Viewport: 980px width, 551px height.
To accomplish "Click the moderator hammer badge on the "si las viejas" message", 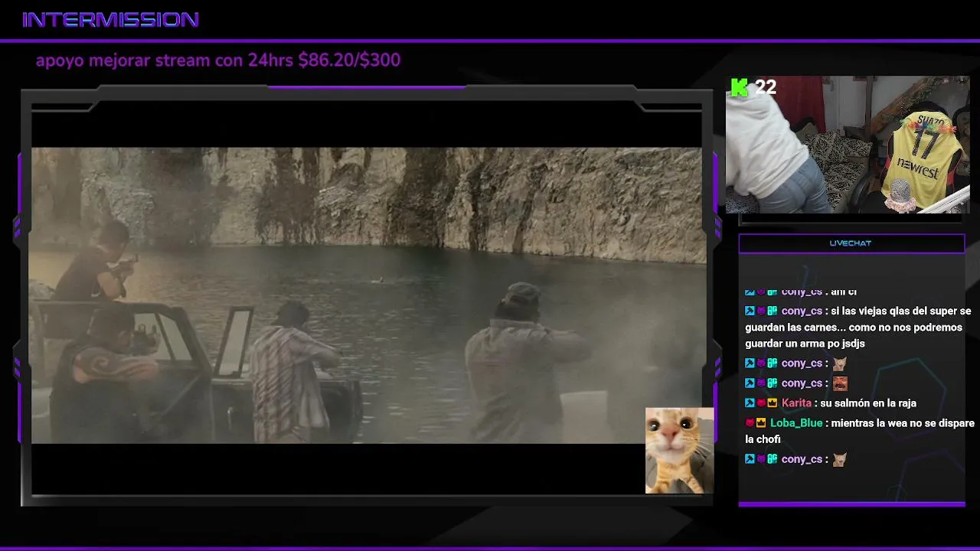I will (x=750, y=311).
